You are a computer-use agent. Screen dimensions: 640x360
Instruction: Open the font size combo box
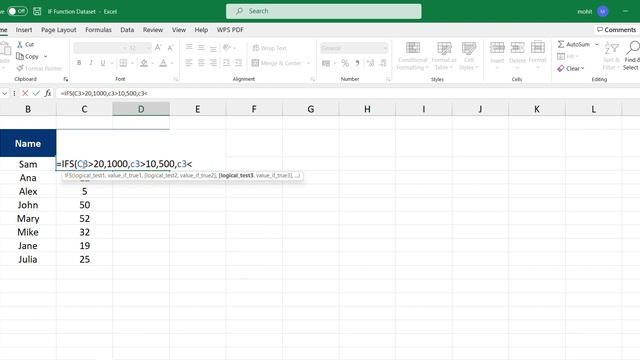[140, 48]
